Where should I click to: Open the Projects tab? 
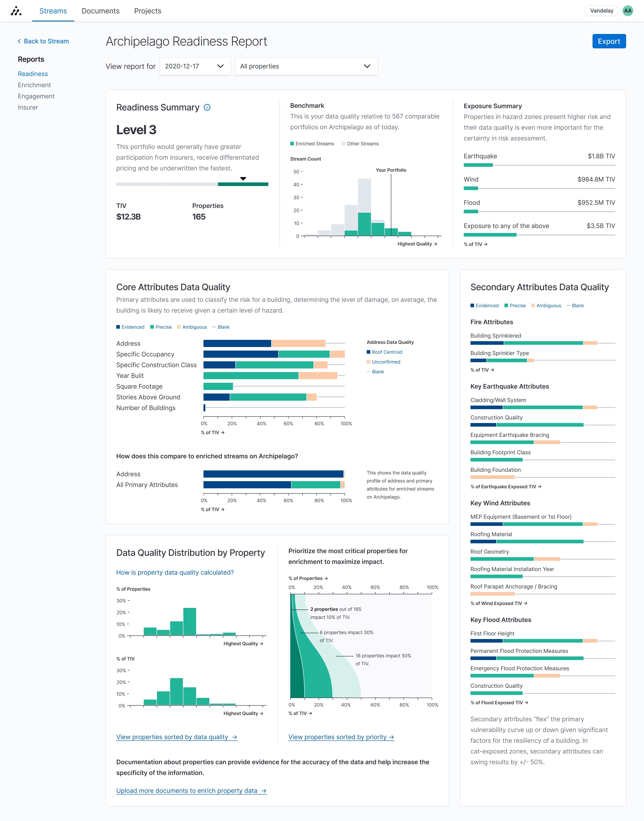click(147, 11)
